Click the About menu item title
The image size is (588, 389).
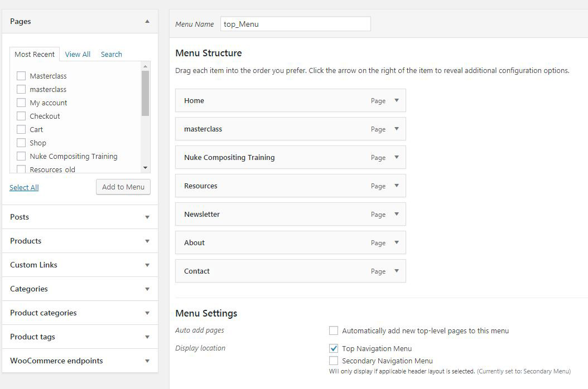(x=194, y=243)
